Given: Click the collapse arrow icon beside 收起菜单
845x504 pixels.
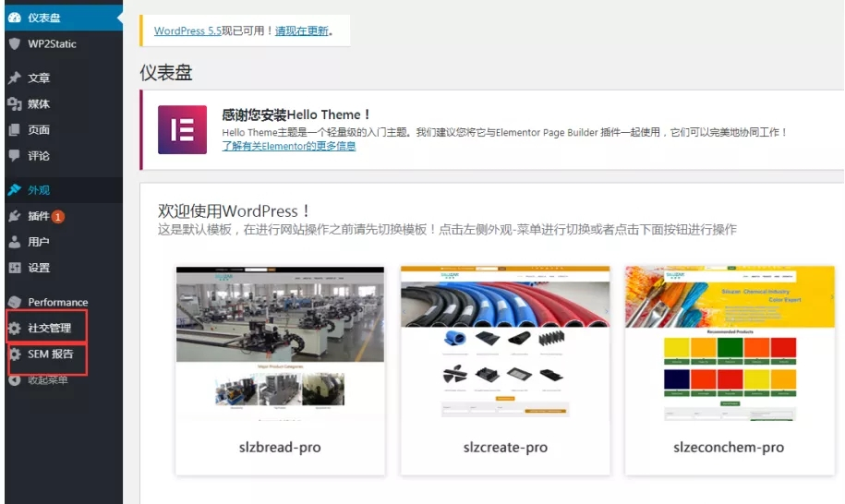Looking at the screenshot, I should click(15, 379).
